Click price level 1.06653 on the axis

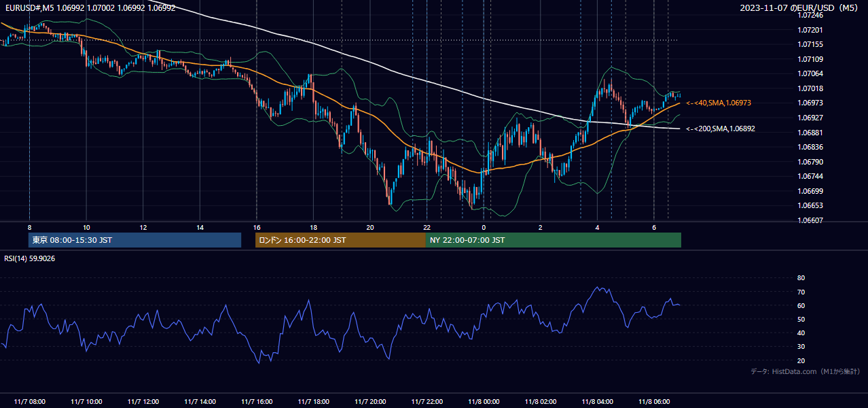coord(810,205)
